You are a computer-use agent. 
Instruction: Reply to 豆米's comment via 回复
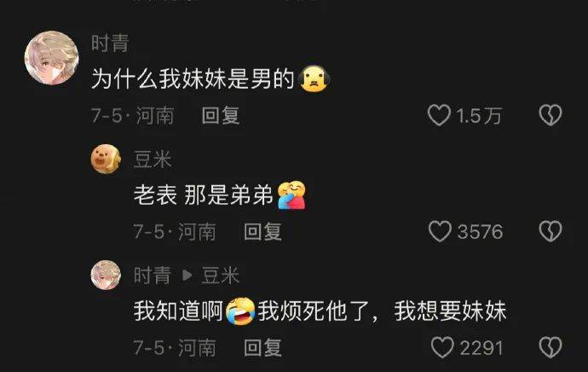click(262, 231)
